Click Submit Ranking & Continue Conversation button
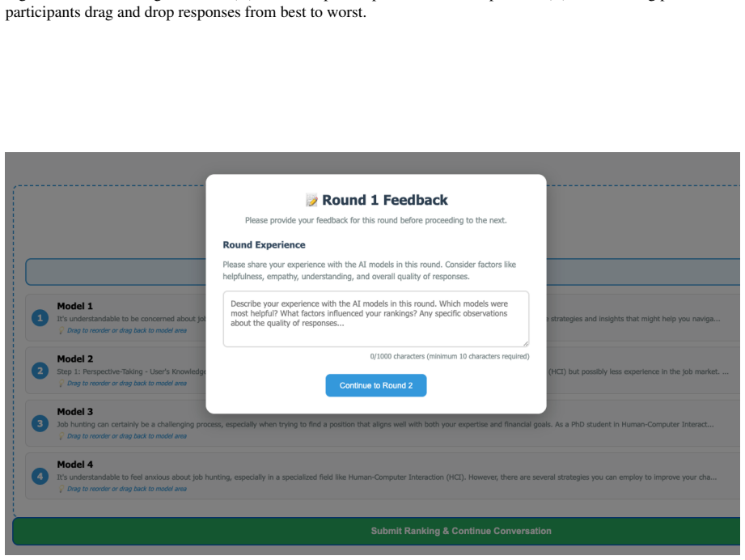 coord(376,531)
